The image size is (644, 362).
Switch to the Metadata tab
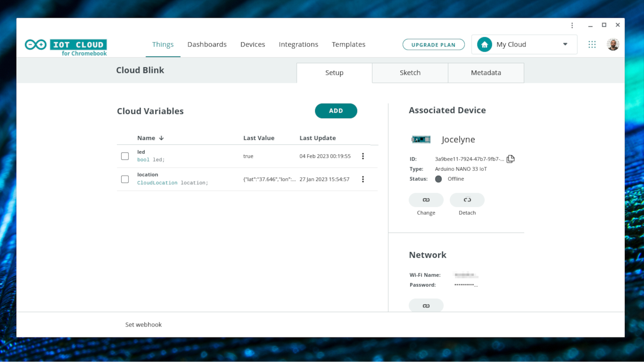[x=486, y=73]
